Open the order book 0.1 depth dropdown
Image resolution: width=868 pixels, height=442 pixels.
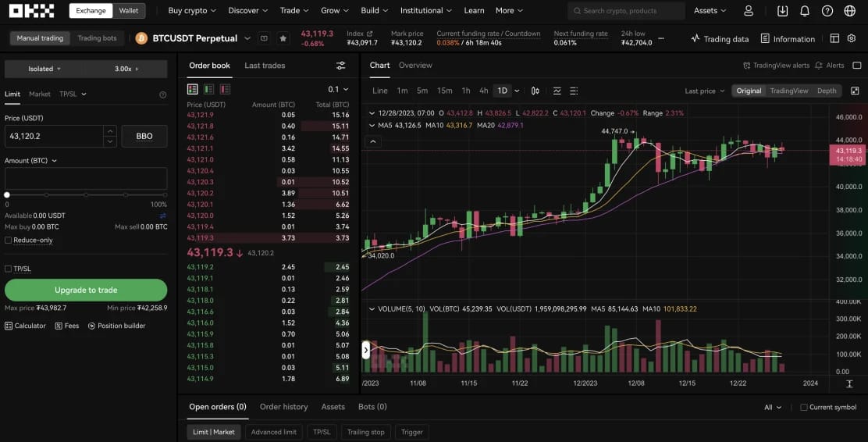click(x=338, y=89)
